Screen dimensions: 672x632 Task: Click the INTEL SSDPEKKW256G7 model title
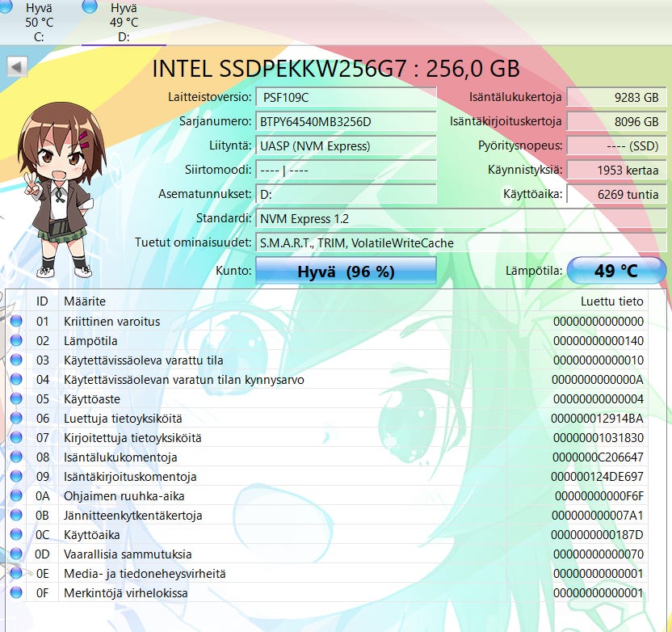[337, 68]
